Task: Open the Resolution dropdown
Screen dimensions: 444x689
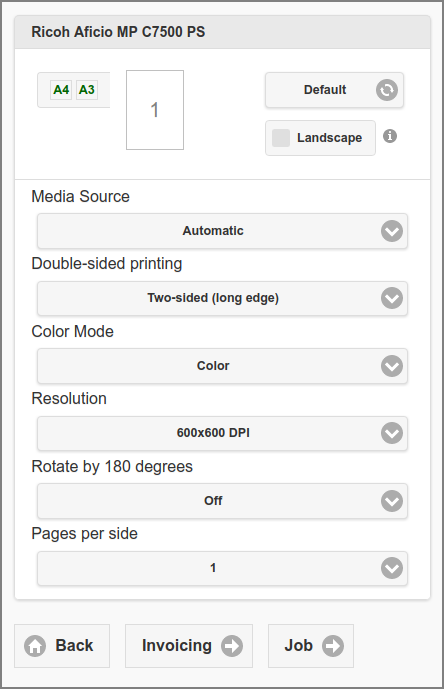Action: tap(222, 433)
